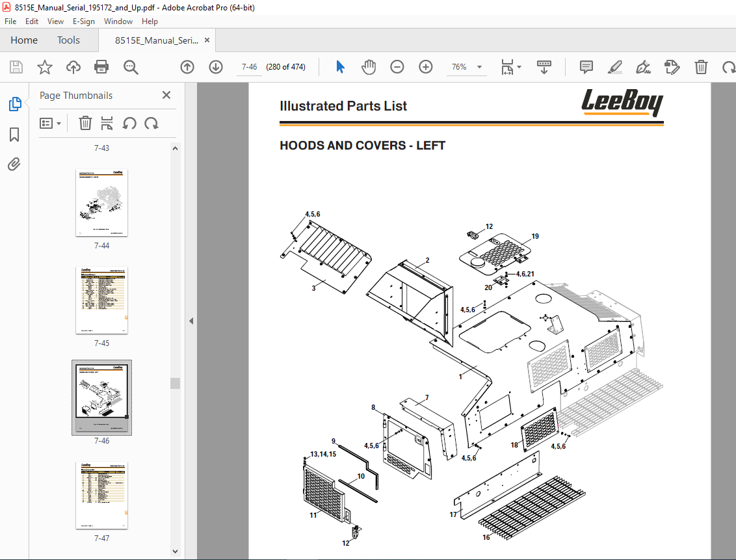This screenshot has width=736, height=560.
Task: Add document to starred favorites
Action: (45, 67)
